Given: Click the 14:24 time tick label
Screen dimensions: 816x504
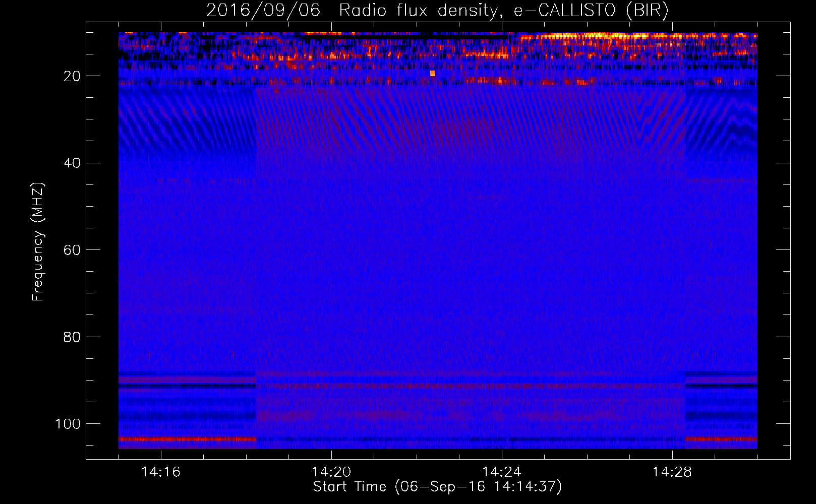Looking at the screenshot, I should click(x=502, y=472).
